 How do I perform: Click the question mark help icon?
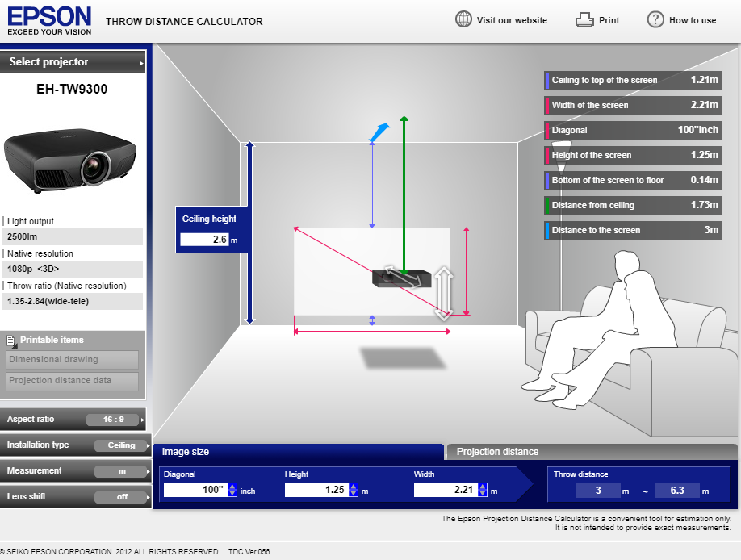tap(655, 20)
